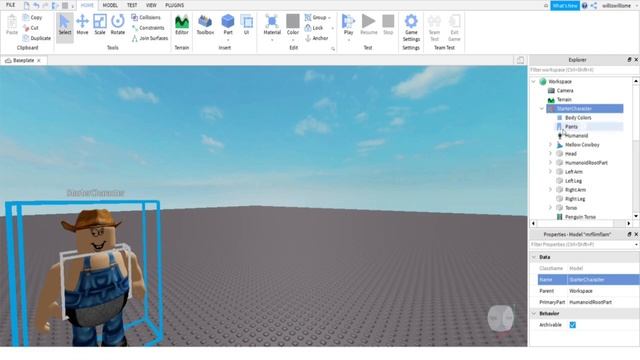Collapse the Data properties section
Screen dimensions: 640x360
click(534, 257)
